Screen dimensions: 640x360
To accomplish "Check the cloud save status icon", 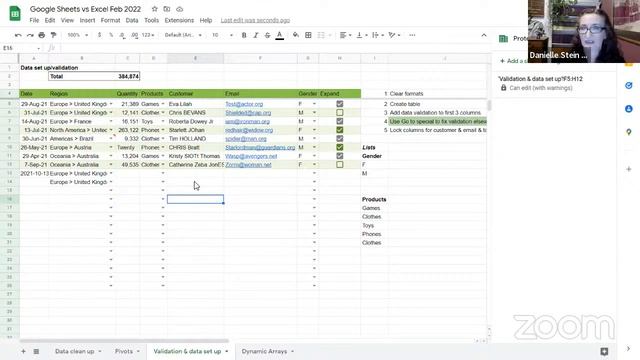I will click(180, 9).
